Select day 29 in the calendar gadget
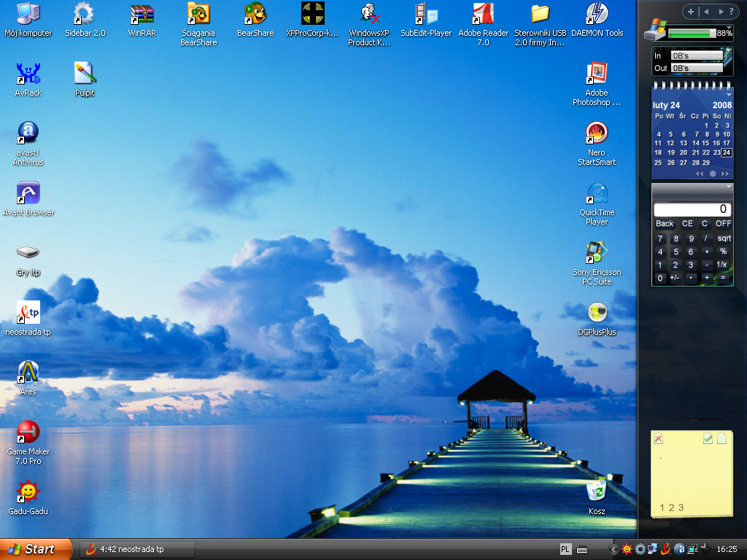The image size is (747, 560). [706, 163]
